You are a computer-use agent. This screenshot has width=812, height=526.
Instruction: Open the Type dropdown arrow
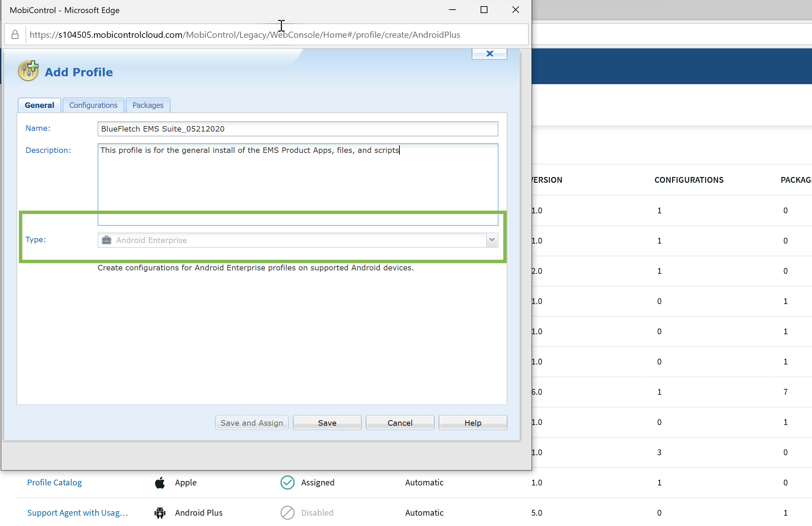[492, 240]
